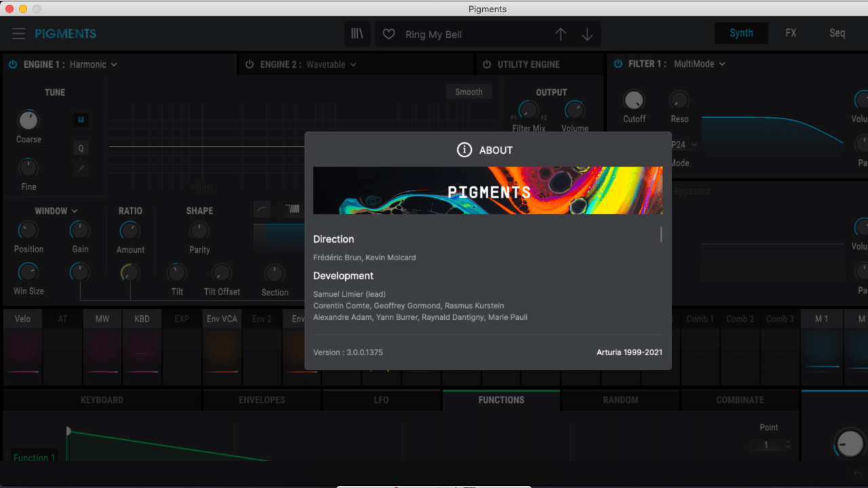Open the Pigments hamburger main menu
The image size is (868, 488).
click(x=18, y=33)
